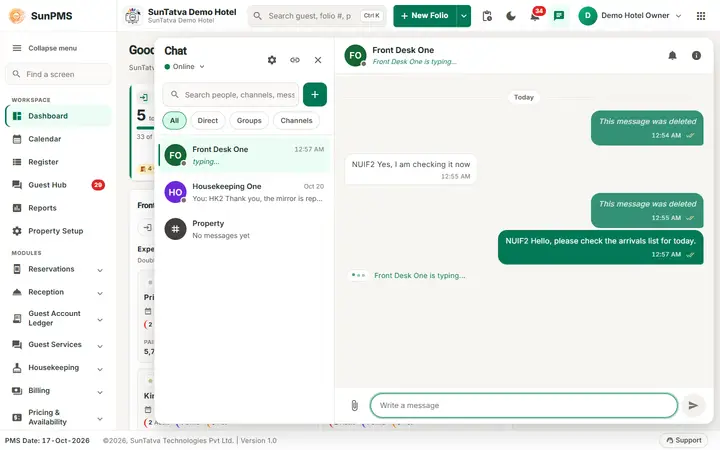Click the PMS Date 17-Oct-2026 text
This screenshot has width=720, height=450.
pos(47,440)
